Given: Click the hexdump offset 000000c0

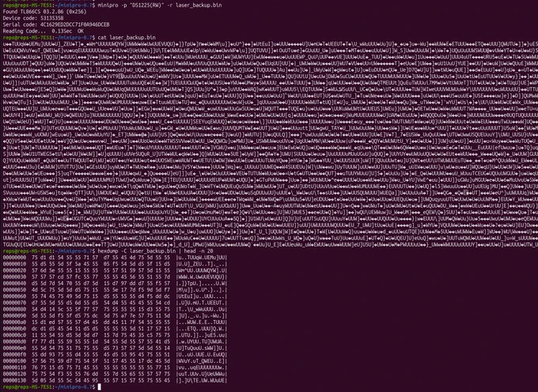Looking at the screenshot, I should coord(14,335).
